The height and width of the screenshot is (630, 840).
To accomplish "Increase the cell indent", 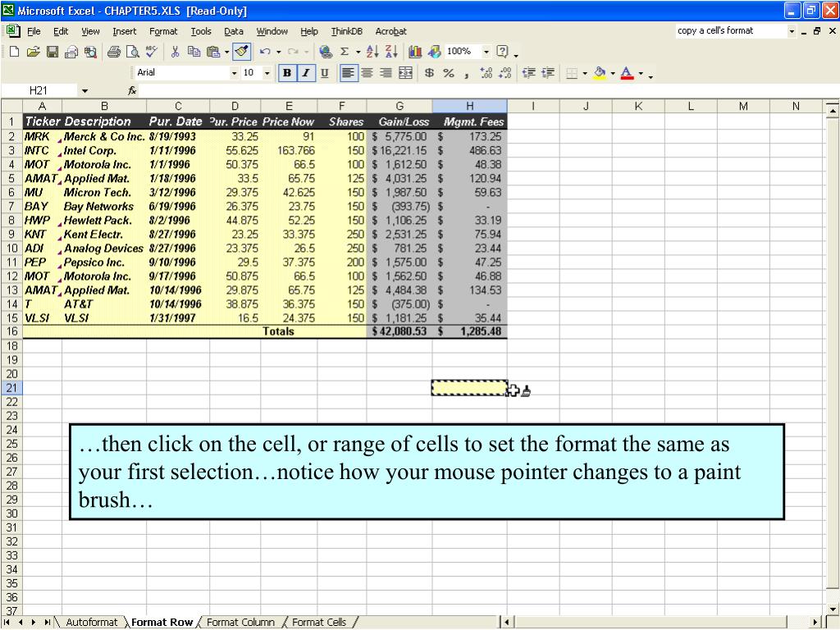I will 547,73.
